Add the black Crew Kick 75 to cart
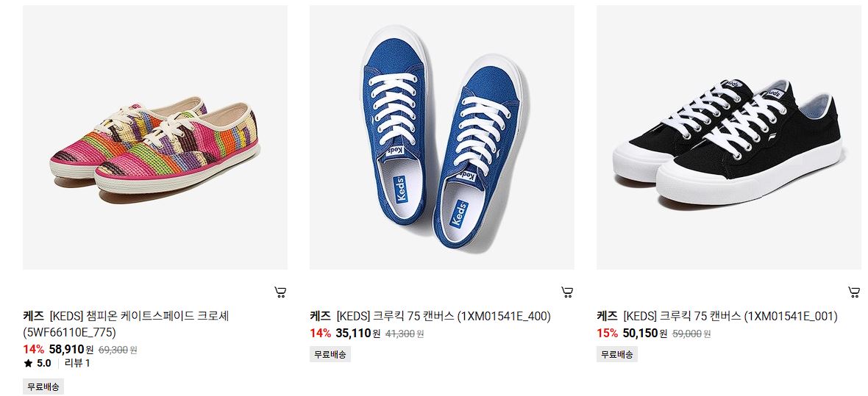 click(x=854, y=292)
